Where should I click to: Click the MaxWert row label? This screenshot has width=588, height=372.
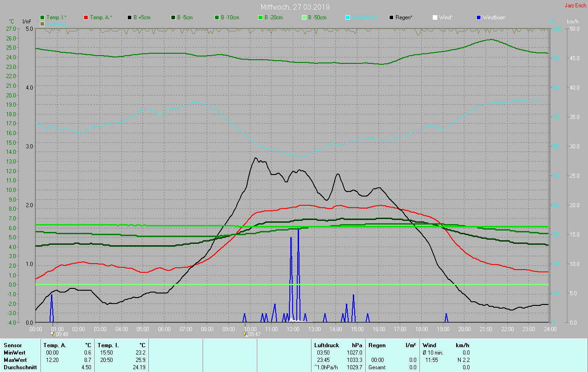[x=14, y=360]
